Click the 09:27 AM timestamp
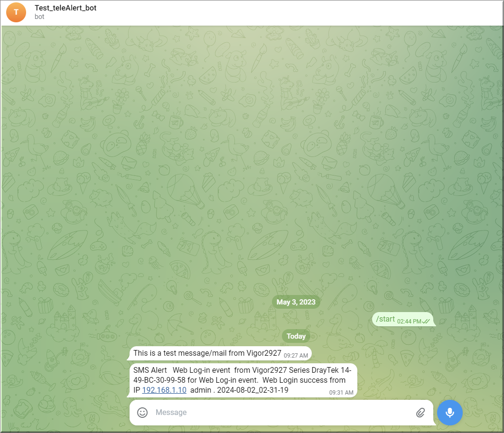Screen dimensions: 504x433 [x=296, y=356]
